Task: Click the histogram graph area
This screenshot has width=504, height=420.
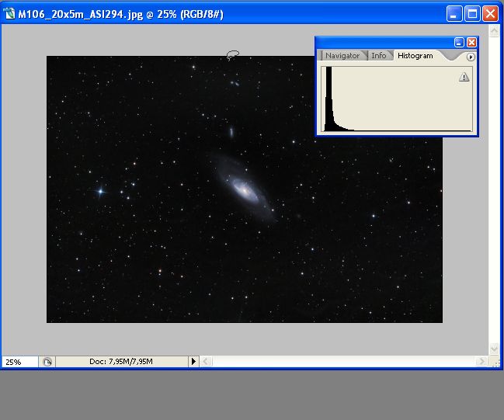Action: (x=397, y=99)
